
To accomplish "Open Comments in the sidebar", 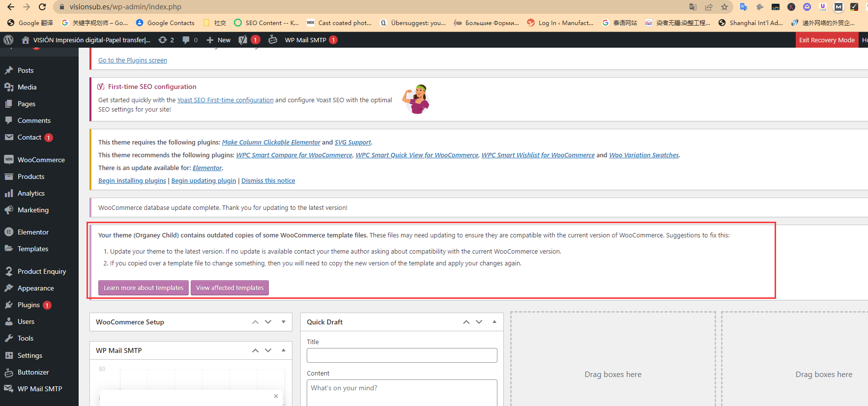I will (34, 120).
